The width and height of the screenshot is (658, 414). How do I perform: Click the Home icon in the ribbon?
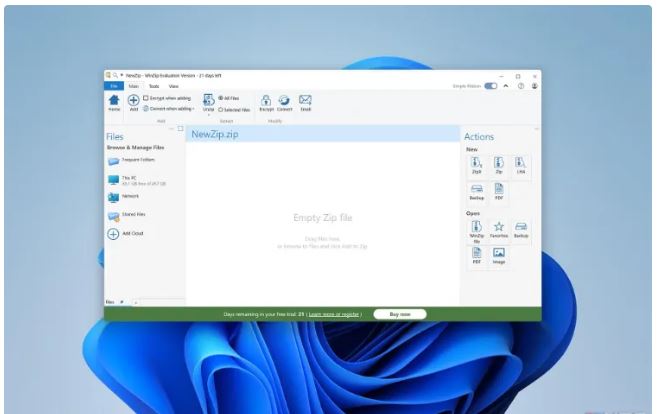(113, 100)
